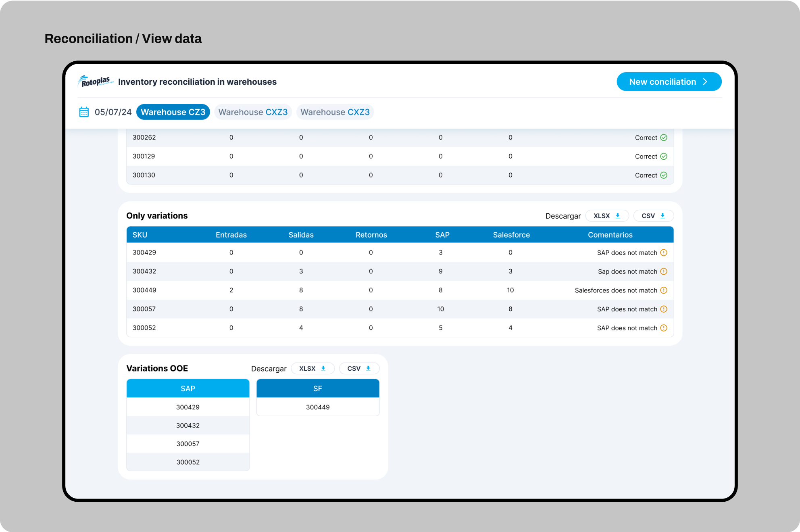Click the Salesforce column header
Viewport: 800px width, 532px height.
pos(511,235)
